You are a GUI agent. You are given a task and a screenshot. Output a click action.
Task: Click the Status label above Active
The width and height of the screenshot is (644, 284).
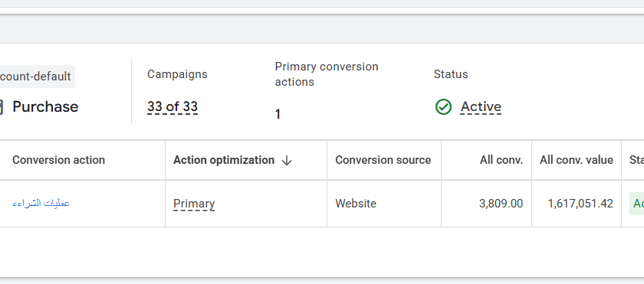(451, 74)
